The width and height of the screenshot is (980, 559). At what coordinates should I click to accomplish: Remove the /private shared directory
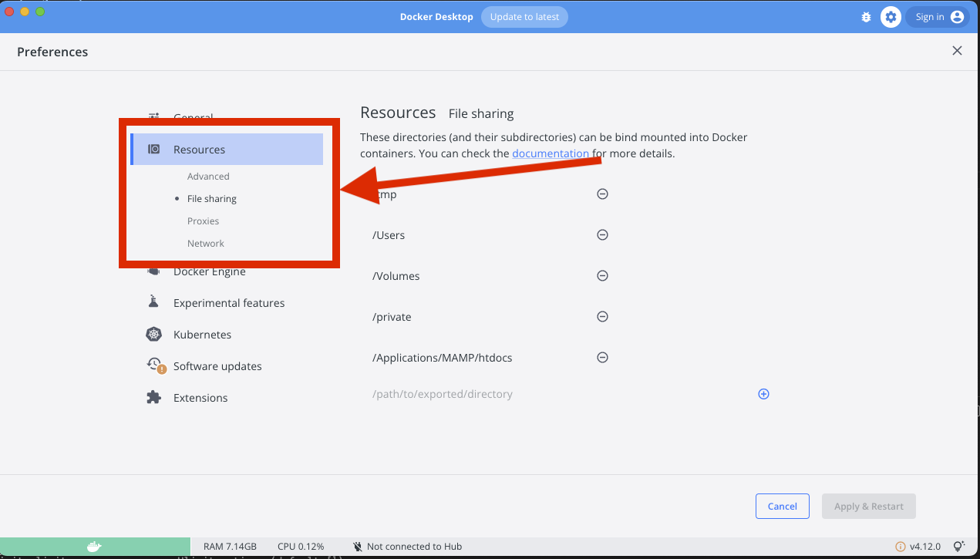point(603,317)
